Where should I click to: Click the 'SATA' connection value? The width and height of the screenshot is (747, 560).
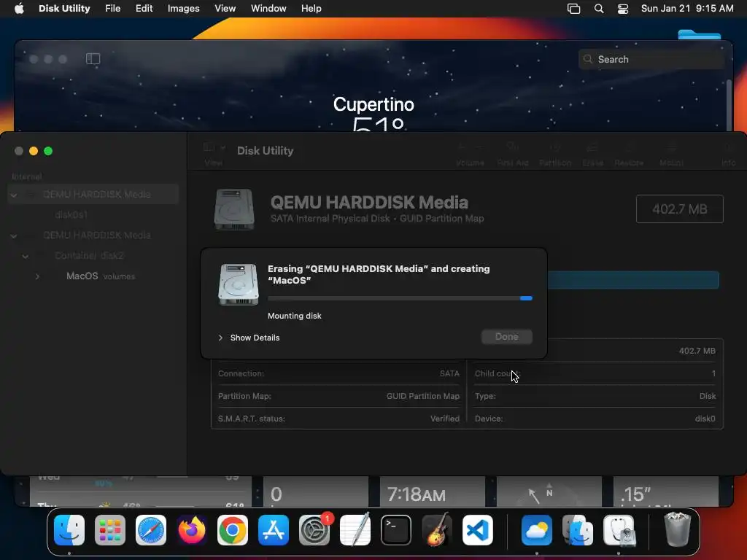(x=449, y=373)
